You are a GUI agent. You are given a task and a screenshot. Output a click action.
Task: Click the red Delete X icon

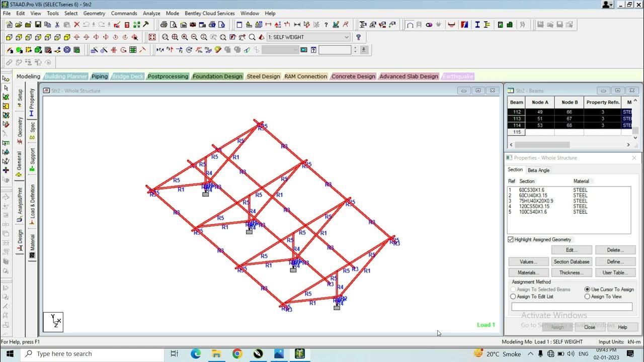point(76,24)
